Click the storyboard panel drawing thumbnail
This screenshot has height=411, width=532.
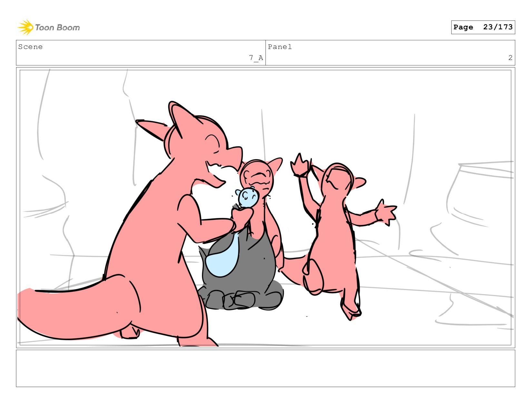click(x=265, y=208)
